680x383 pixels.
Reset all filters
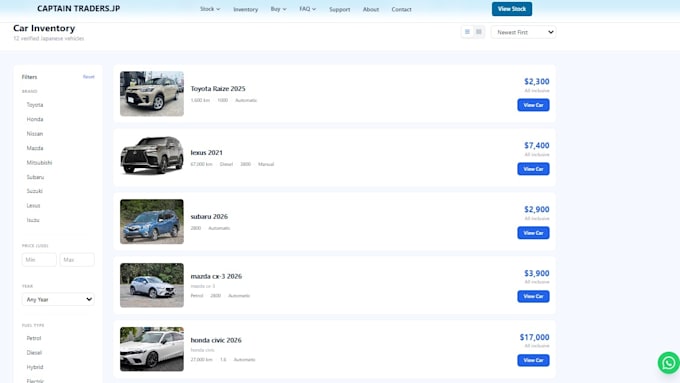[x=88, y=77]
